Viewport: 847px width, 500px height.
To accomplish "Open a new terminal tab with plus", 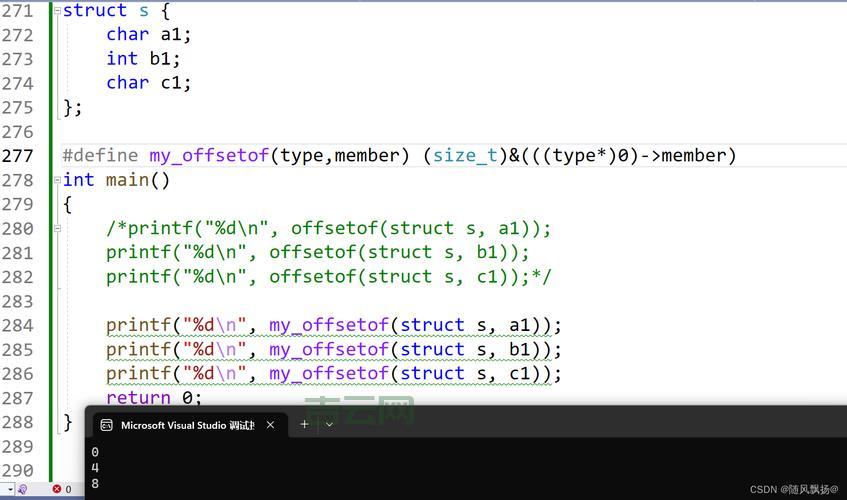I will tap(304, 424).
